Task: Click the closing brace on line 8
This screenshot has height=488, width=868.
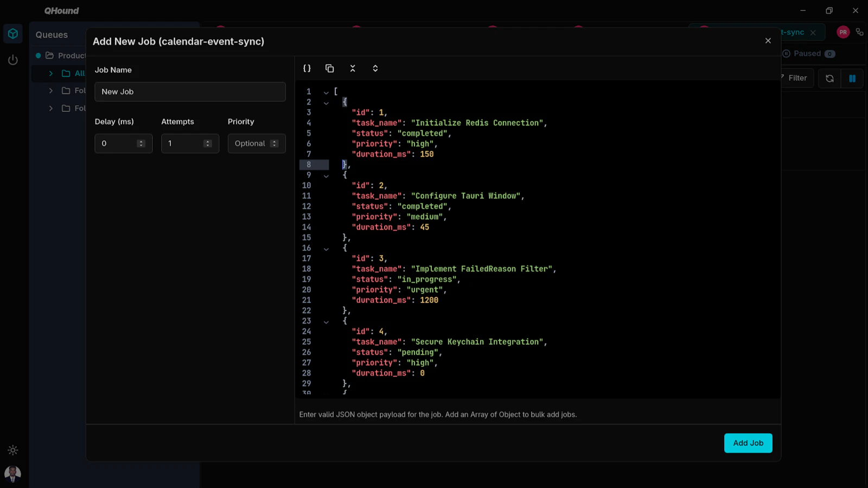Action: click(x=344, y=164)
